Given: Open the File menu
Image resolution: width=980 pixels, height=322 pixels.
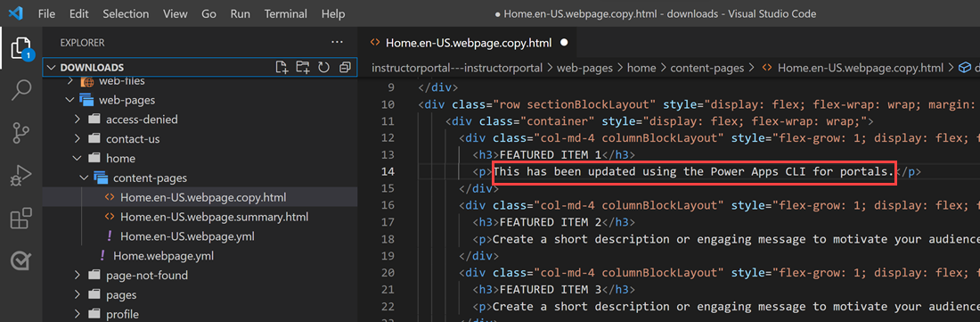Looking at the screenshot, I should tap(46, 13).
